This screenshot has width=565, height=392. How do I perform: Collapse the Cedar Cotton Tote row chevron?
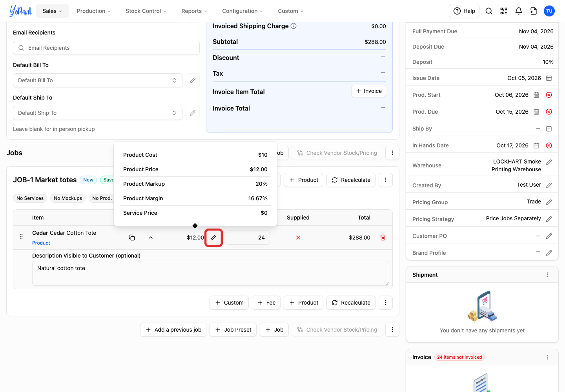point(151,238)
